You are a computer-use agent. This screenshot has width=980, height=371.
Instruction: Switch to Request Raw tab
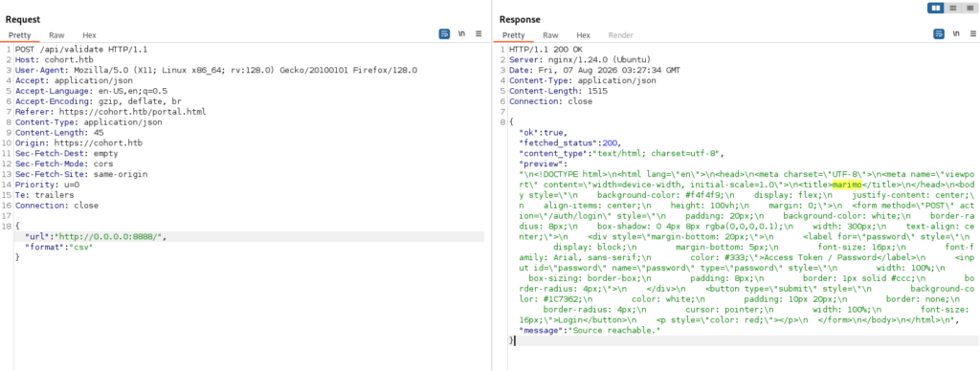56,35
